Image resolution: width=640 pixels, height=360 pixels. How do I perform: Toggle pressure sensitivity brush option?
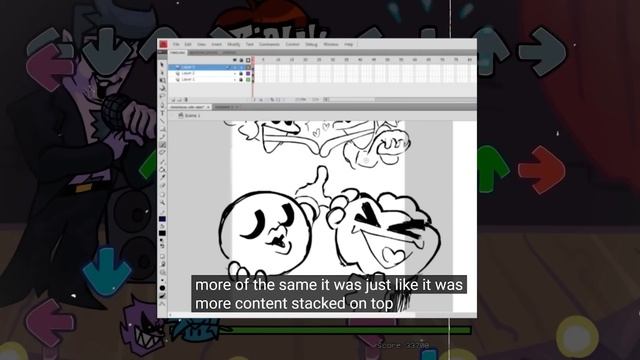click(x=162, y=296)
